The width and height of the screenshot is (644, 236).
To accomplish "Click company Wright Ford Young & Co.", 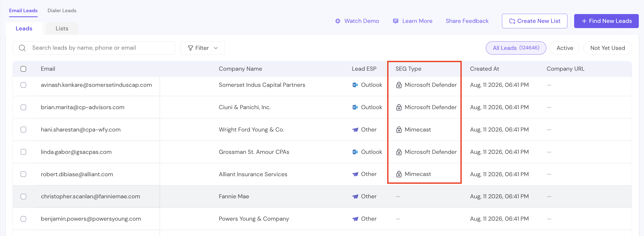I will pyautogui.click(x=252, y=130).
